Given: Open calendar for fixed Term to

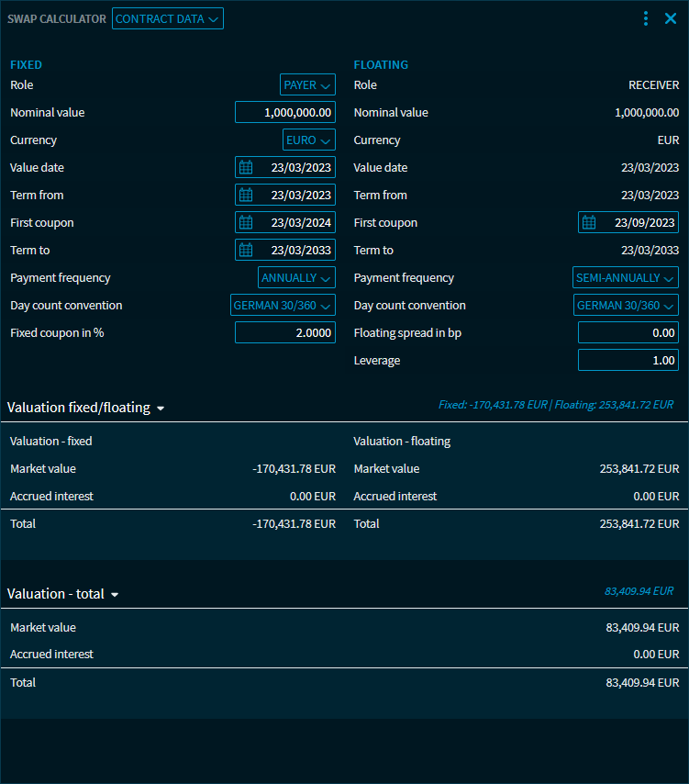Looking at the screenshot, I should pyautogui.click(x=246, y=250).
